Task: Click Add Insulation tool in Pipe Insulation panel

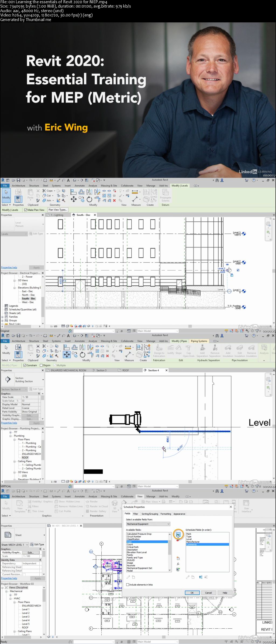Action: (228, 351)
